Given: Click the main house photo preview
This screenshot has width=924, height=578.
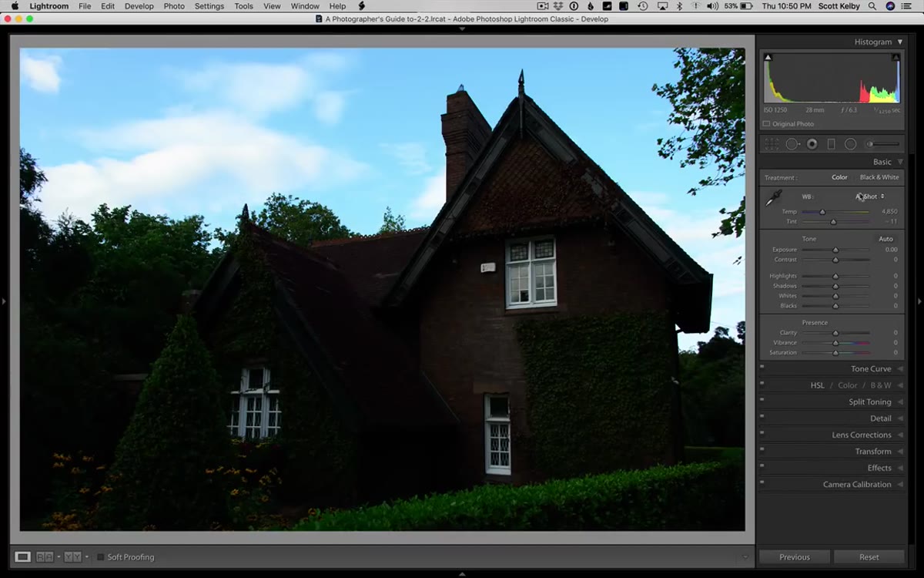Looking at the screenshot, I should pos(383,290).
